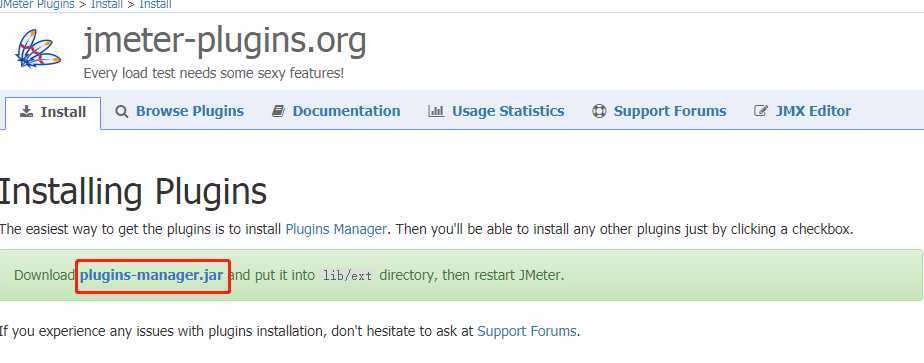Click the first Install breadcrumb link
This screenshot has width=924, height=363.
point(107,5)
